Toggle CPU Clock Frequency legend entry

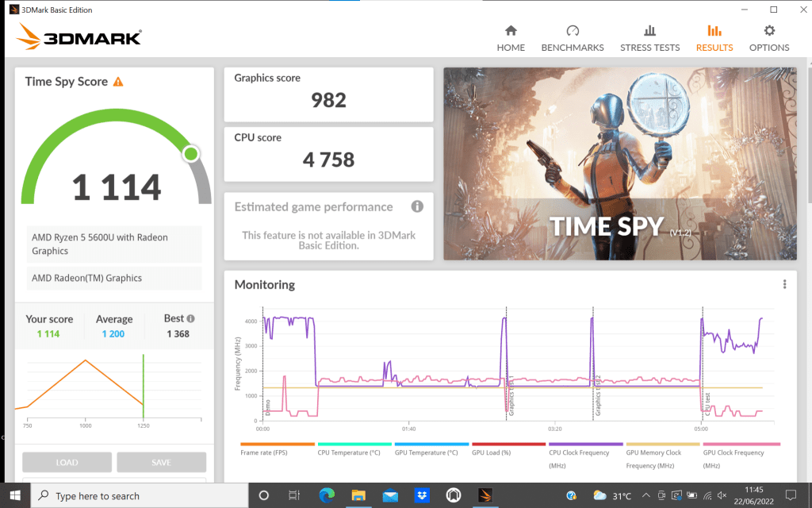coord(586,456)
